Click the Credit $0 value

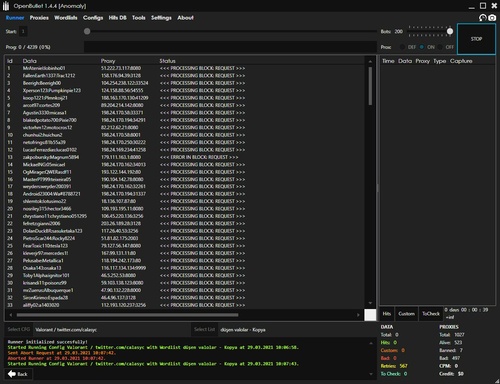pos(451,374)
